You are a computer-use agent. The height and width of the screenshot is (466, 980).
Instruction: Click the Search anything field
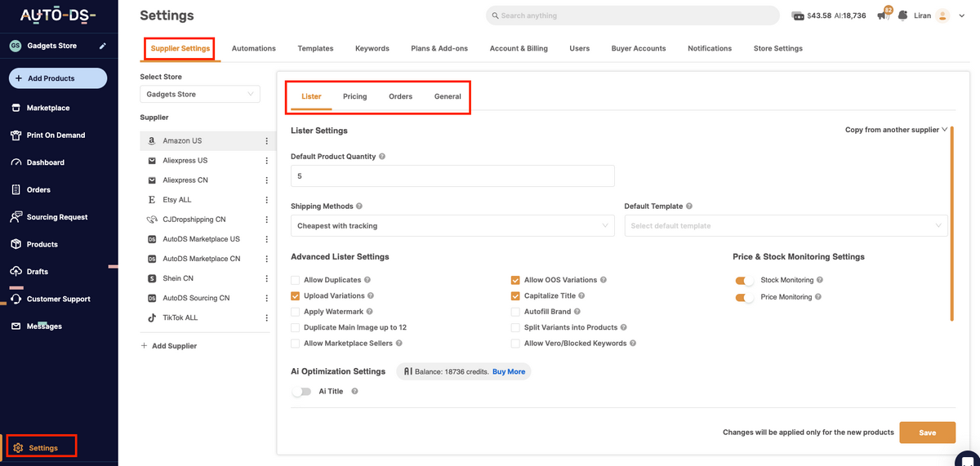pos(633,16)
